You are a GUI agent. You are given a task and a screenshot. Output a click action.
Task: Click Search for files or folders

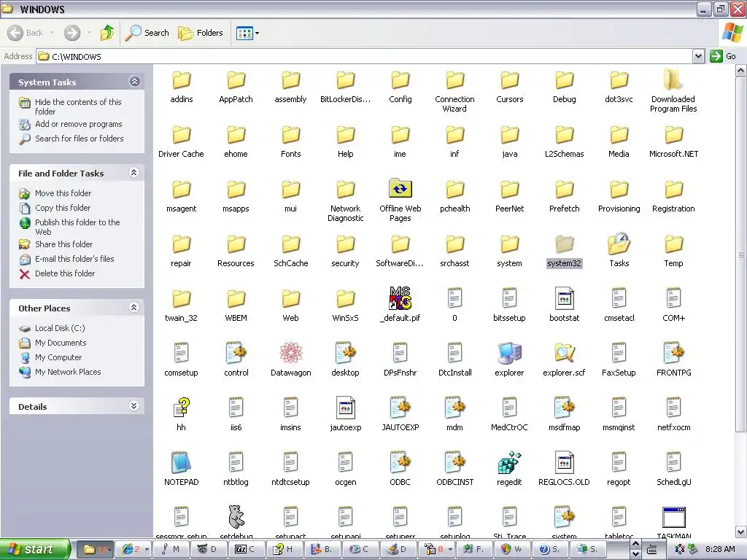79,139
